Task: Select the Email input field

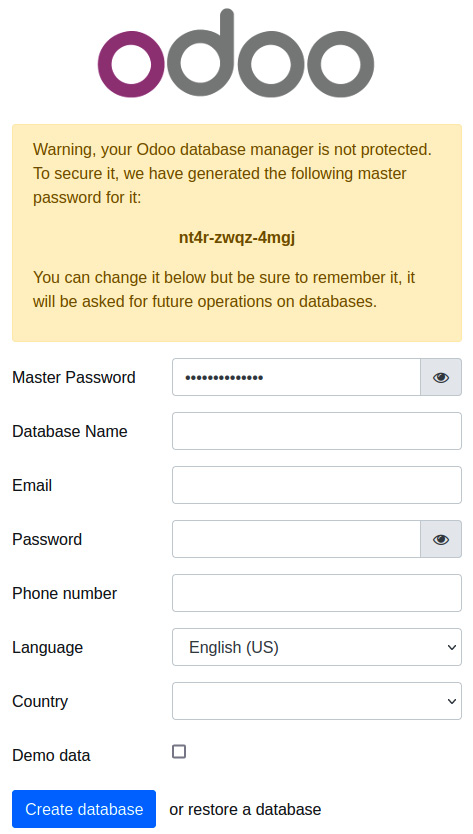Action: pos(317,485)
